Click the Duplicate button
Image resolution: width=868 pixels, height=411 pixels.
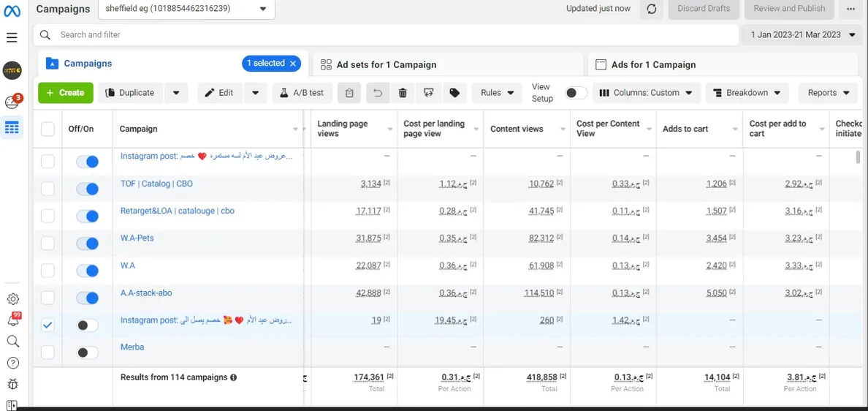pyautogui.click(x=131, y=93)
